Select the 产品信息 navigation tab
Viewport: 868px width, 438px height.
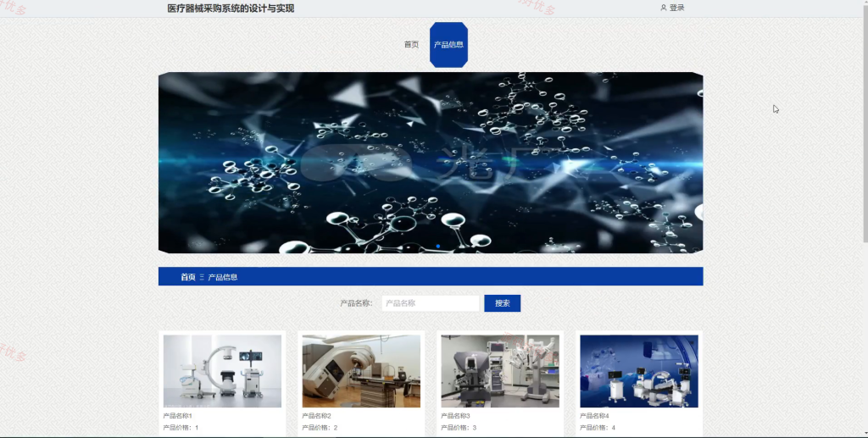448,45
